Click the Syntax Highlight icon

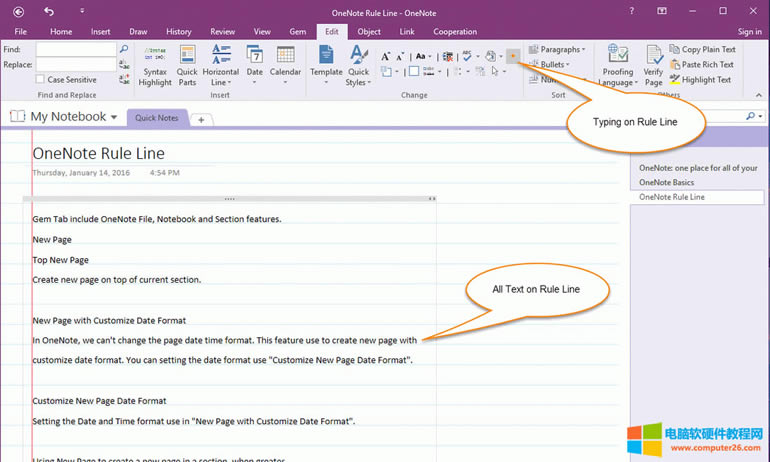click(155, 58)
